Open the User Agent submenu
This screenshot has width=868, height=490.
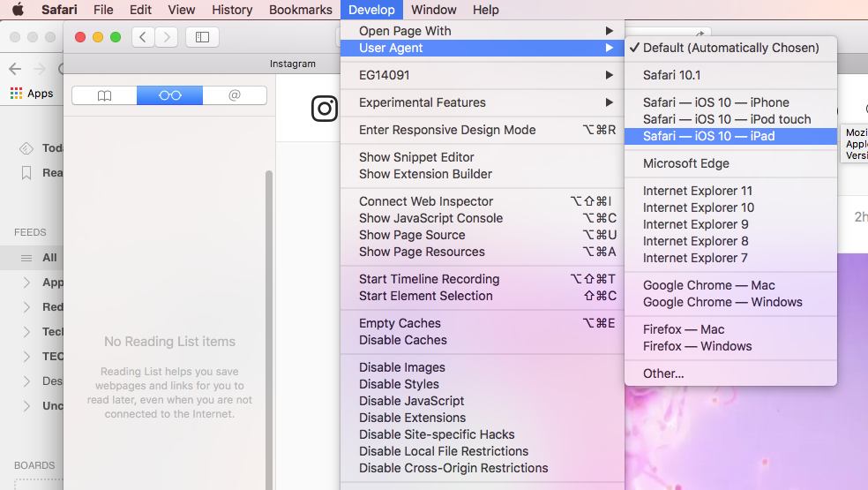point(483,48)
